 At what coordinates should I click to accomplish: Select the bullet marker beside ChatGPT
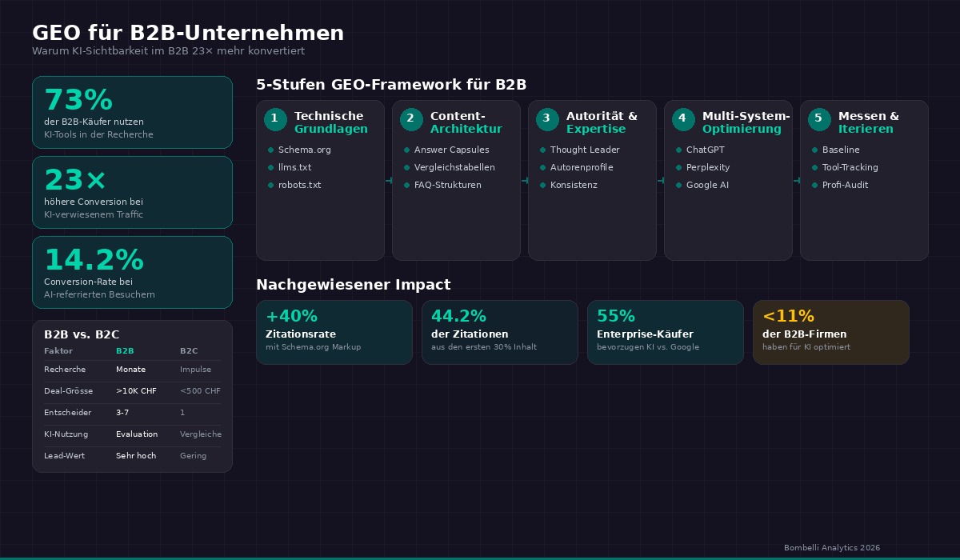tap(679, 150)
